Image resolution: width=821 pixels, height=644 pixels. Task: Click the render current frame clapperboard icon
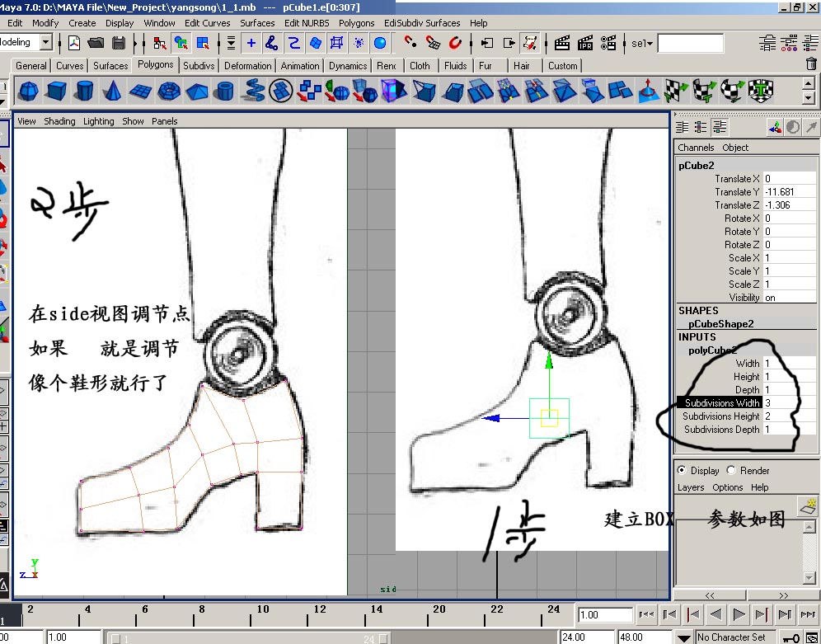(562, 42)
